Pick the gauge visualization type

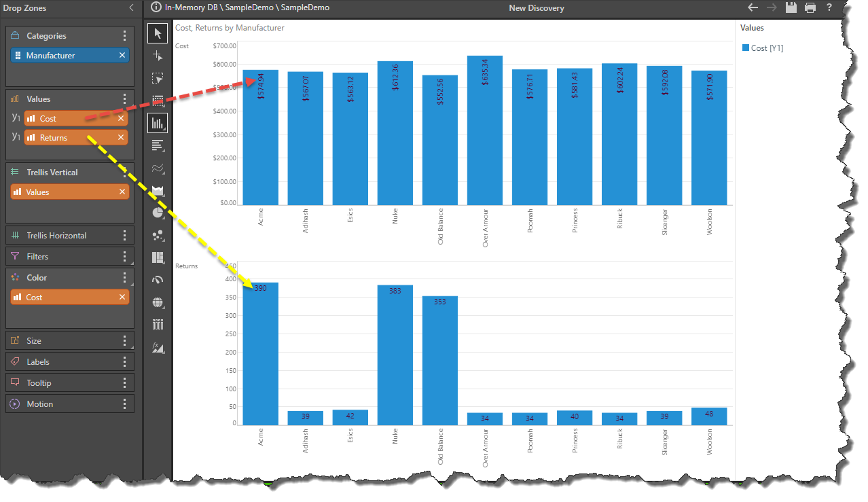tap(158, 280)
